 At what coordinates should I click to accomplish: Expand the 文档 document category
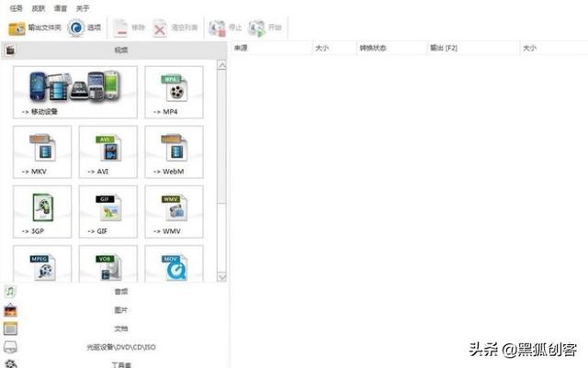(114, 329)
